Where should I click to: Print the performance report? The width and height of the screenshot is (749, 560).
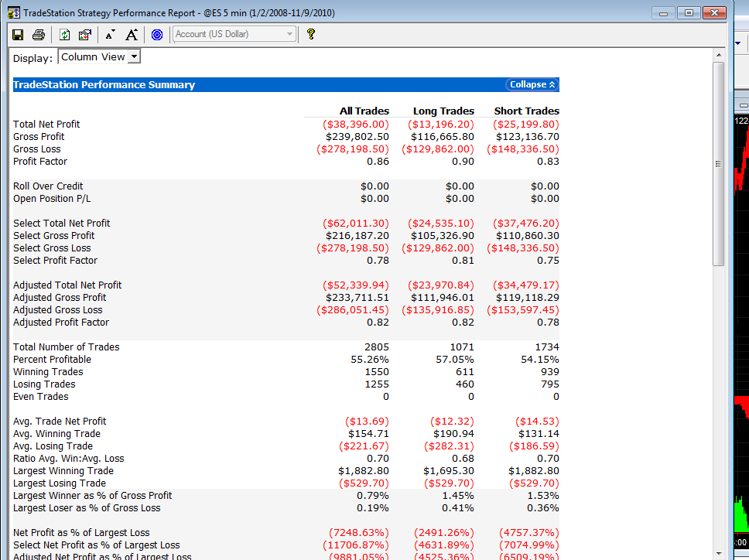point(39,34)
